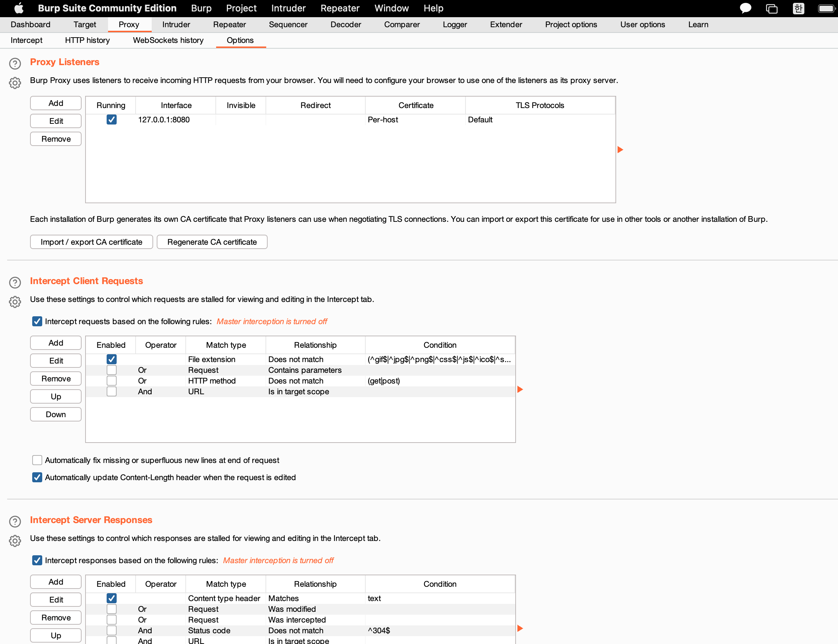Viewport: 838px width, 644px height.
Task: Open the Apple menu
Action: (x=19, y=8)
